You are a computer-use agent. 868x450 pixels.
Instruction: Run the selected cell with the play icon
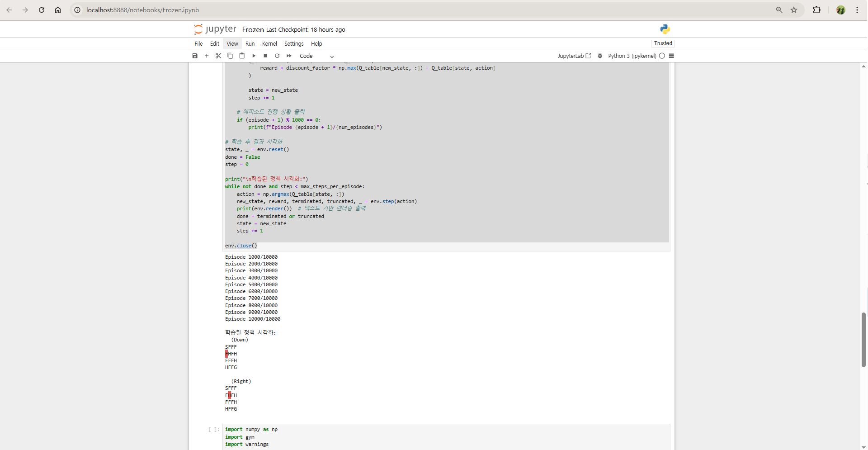[x=254, y=56]
